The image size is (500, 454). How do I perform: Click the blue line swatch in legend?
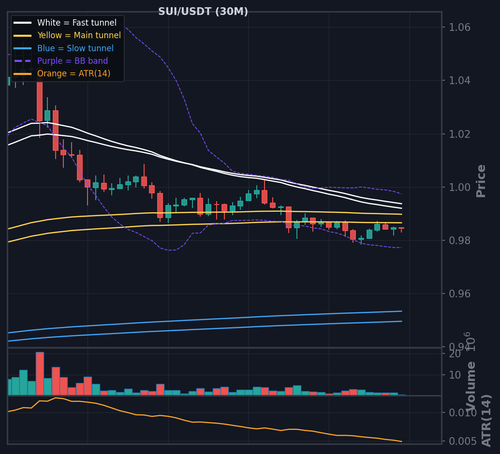click(x=22, y=48)
